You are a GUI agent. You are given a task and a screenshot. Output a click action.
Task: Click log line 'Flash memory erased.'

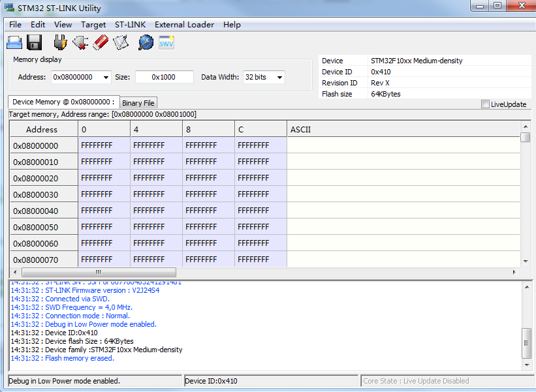(x=63, y=358)
